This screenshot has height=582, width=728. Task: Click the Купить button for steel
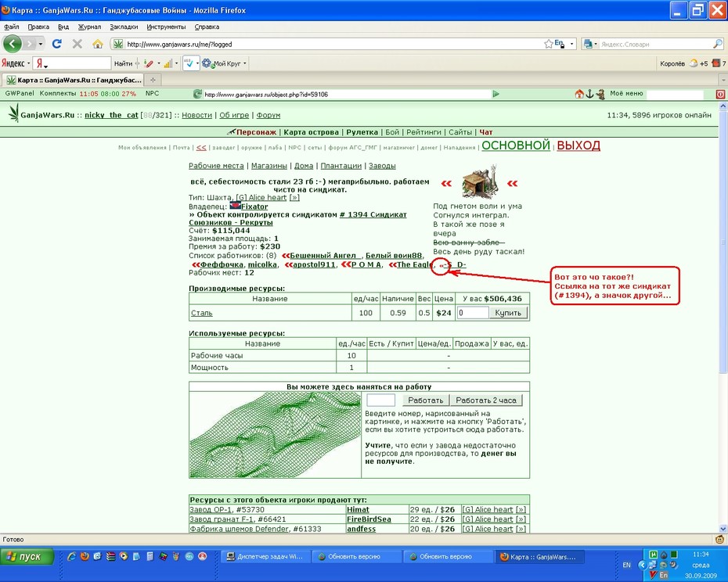[508, 313]
